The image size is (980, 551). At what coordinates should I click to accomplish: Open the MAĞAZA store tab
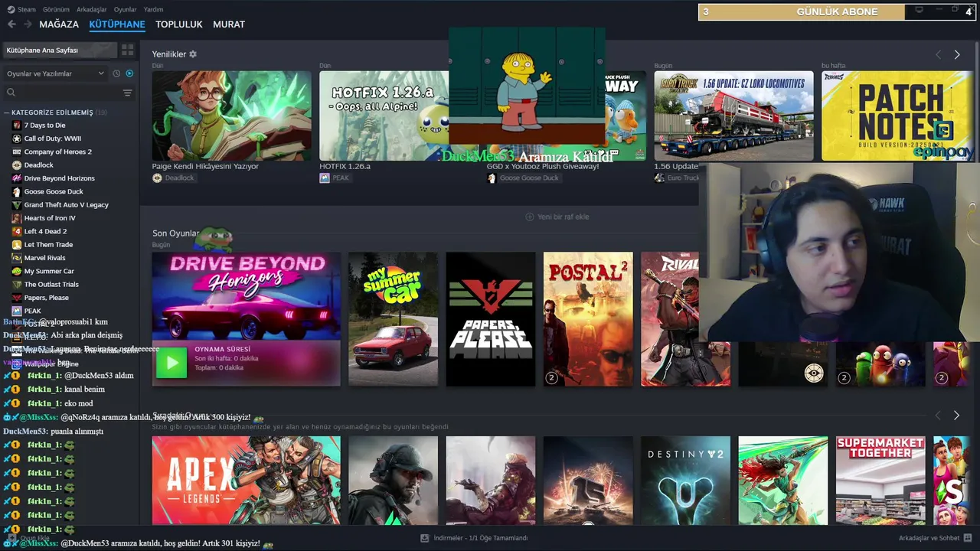(x=59, y=24)
